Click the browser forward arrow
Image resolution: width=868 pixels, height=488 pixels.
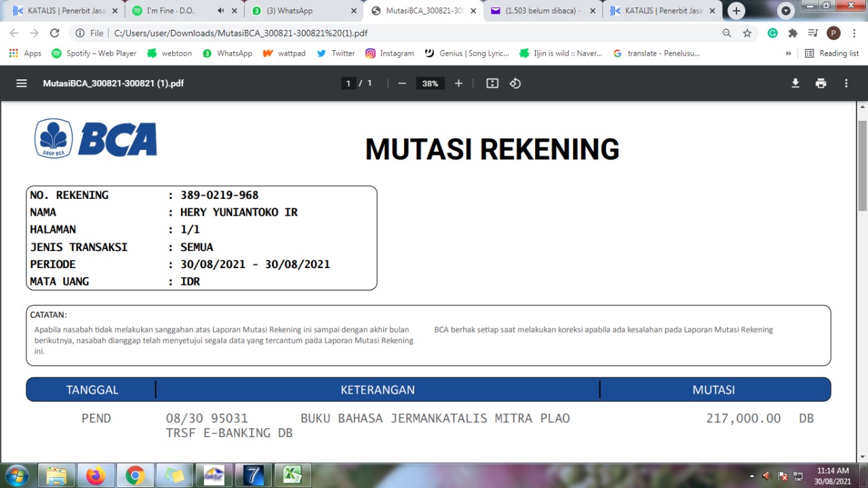34,33
